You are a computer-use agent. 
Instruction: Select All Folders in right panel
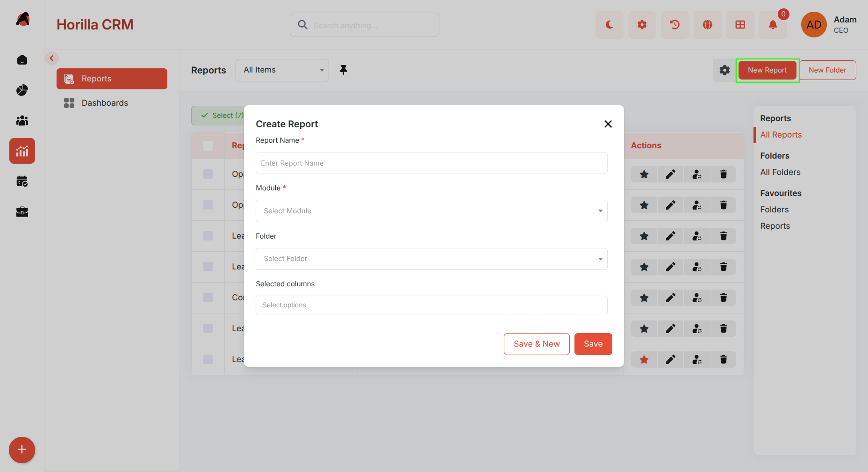(x=780, y=172)
